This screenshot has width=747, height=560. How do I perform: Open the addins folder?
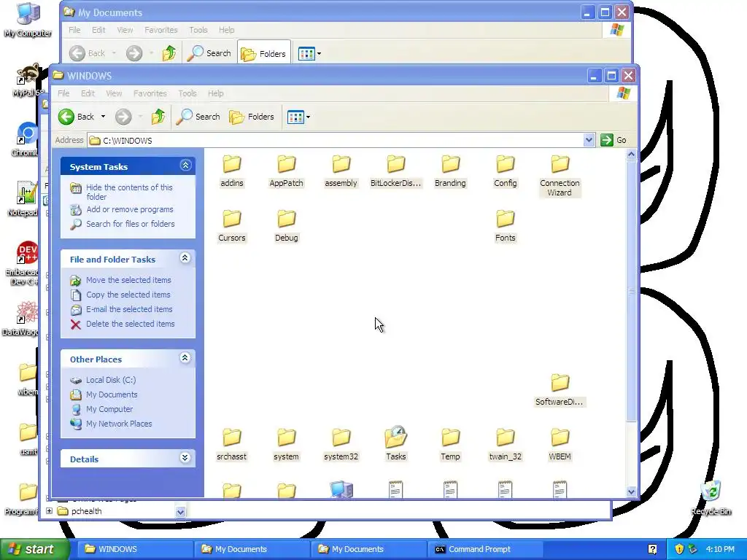tap(232, 171)
